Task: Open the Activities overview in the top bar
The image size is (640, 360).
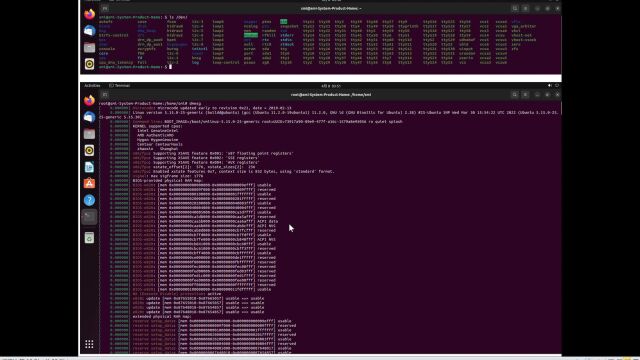Action: tap(92, 86)
